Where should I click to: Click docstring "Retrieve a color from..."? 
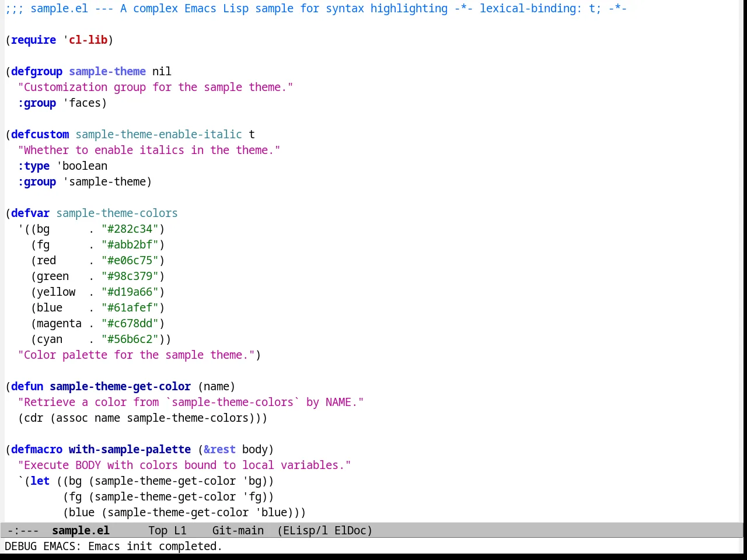[191, 402]
